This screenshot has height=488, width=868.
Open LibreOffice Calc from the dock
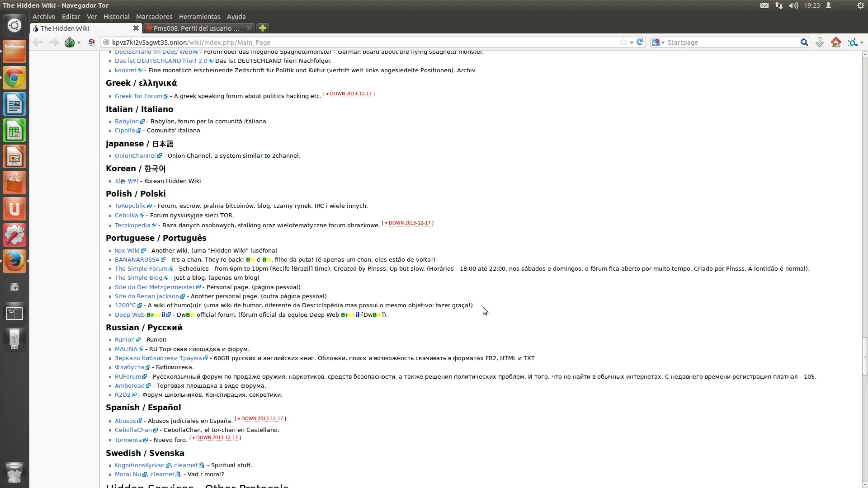pyautogui.click(x=14, y=130)
